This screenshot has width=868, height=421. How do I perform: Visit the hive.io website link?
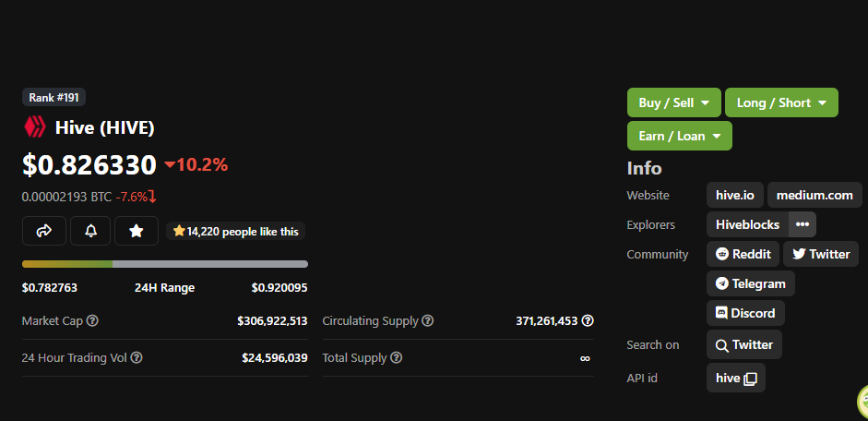pos(734,195)
